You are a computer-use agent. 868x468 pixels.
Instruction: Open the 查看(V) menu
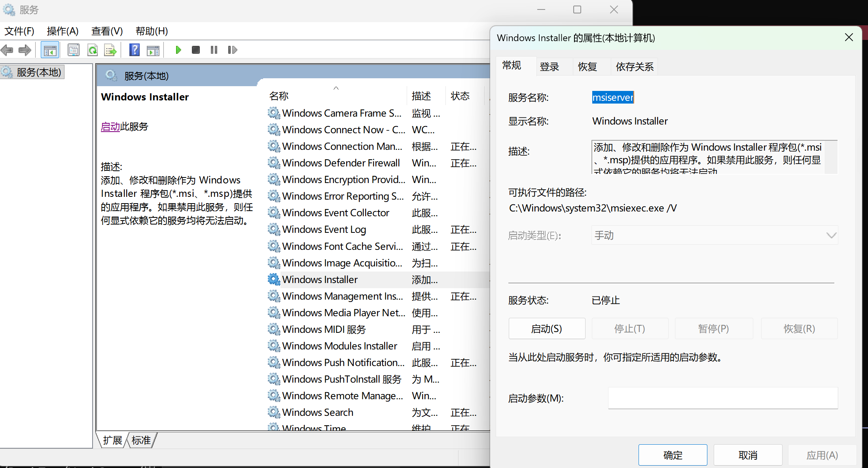107,31
